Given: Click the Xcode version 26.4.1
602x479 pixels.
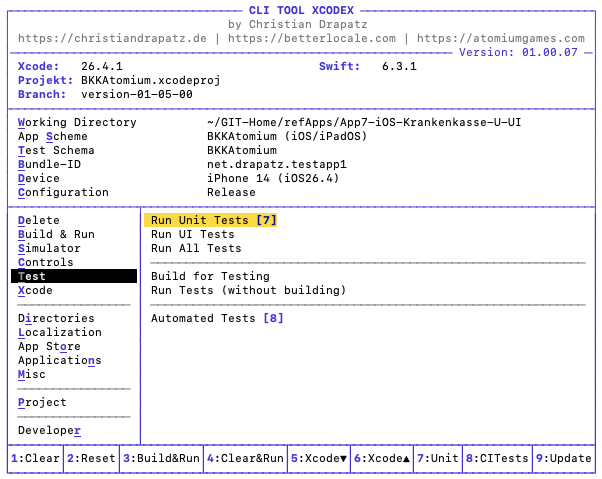Looking at the screenshot, I should [102, 66].
